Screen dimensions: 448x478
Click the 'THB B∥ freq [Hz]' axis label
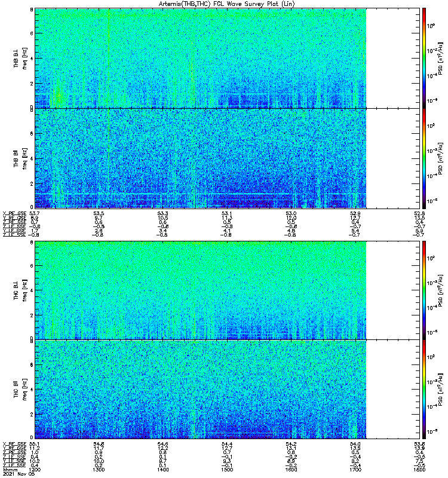click(20, 158)
